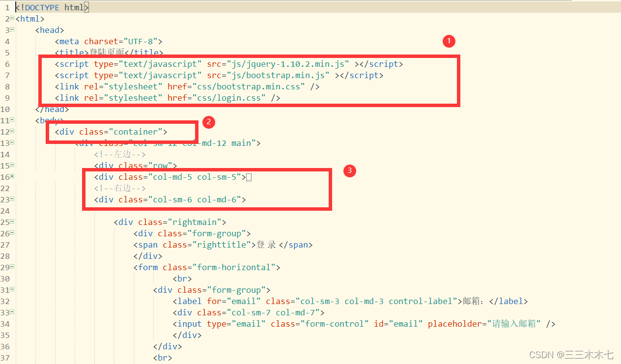Click the "css/login.css" href value

pos(229,98)
